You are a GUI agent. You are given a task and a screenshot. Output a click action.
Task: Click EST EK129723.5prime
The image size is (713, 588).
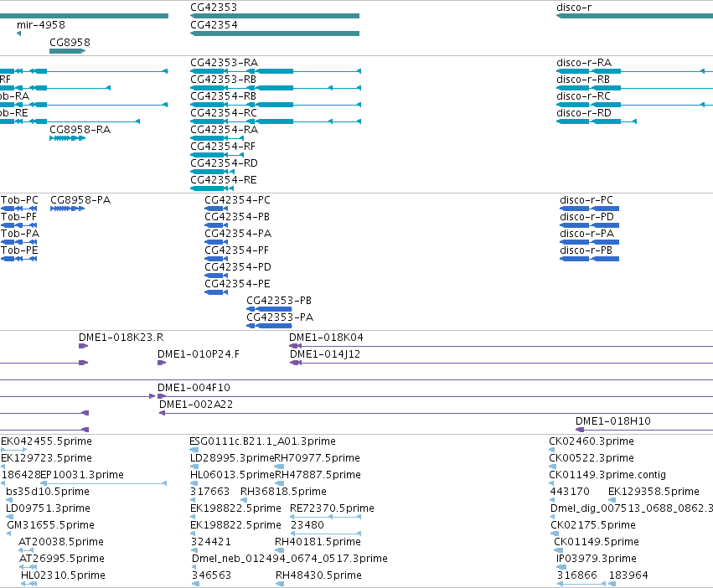point(46,458)
